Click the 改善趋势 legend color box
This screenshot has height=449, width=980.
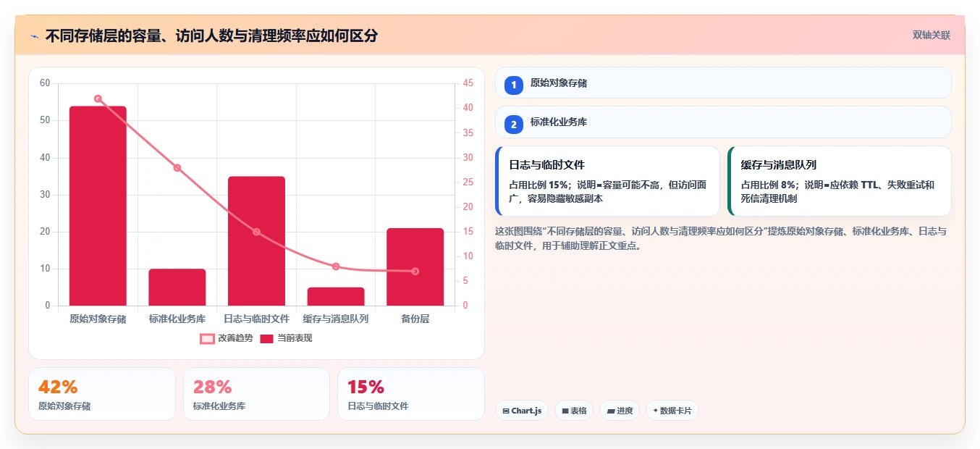pos(208,338)
